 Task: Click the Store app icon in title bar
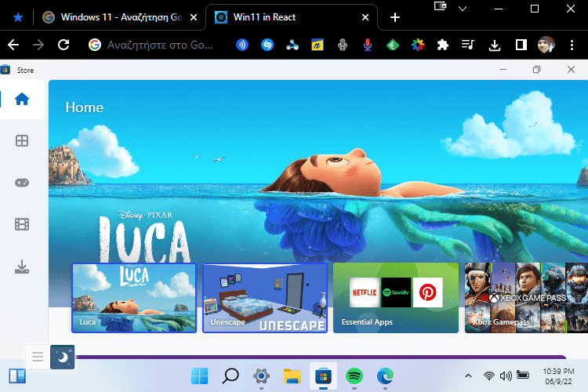pos(5,70)
